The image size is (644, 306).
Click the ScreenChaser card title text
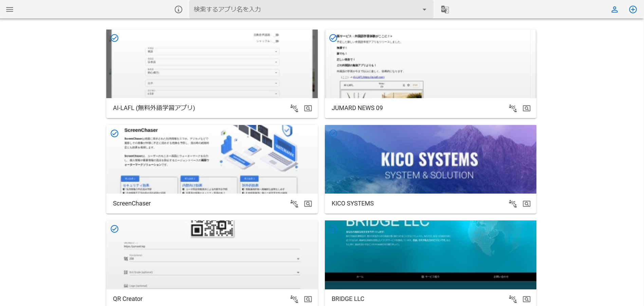tap(132, 203)
